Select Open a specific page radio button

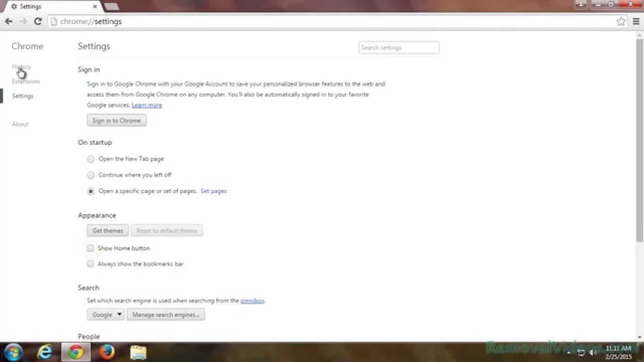(91, 191)
